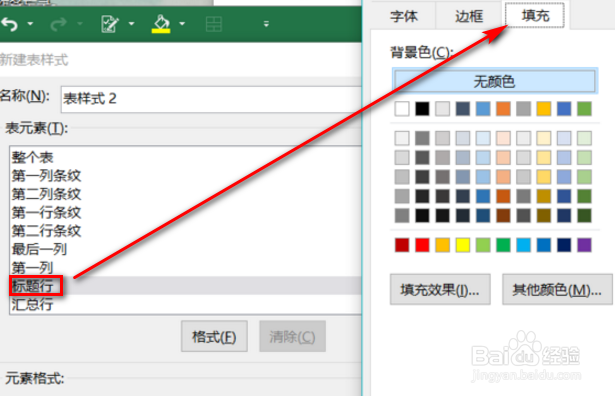Click the faded table grid icon
This screenshot has width=615, height=396.
coord(214,24)
